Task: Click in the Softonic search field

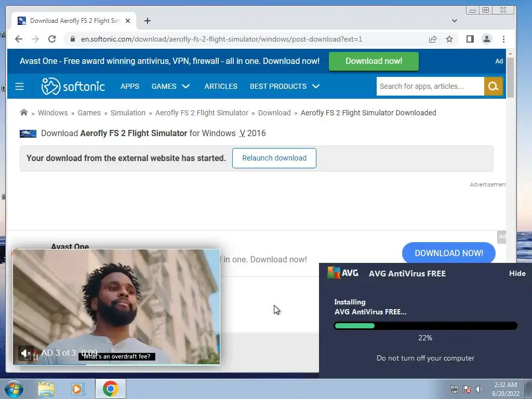Action: point(430,86)
